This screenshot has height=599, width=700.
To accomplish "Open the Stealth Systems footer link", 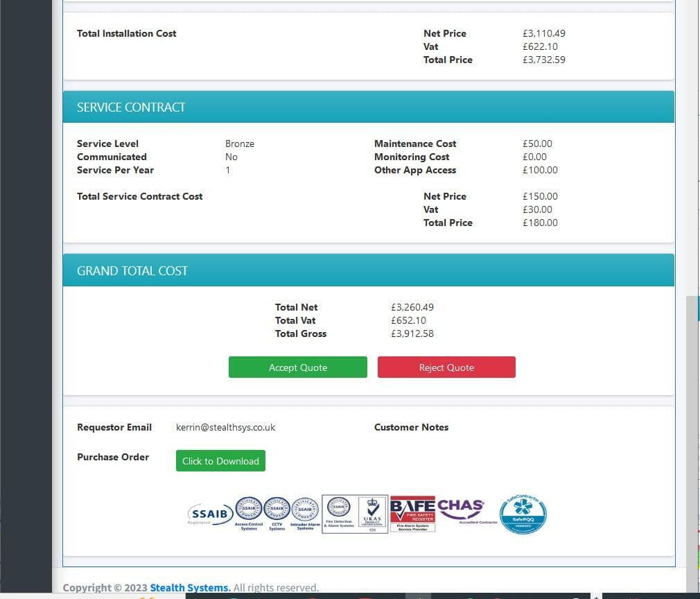I will 190,588.
